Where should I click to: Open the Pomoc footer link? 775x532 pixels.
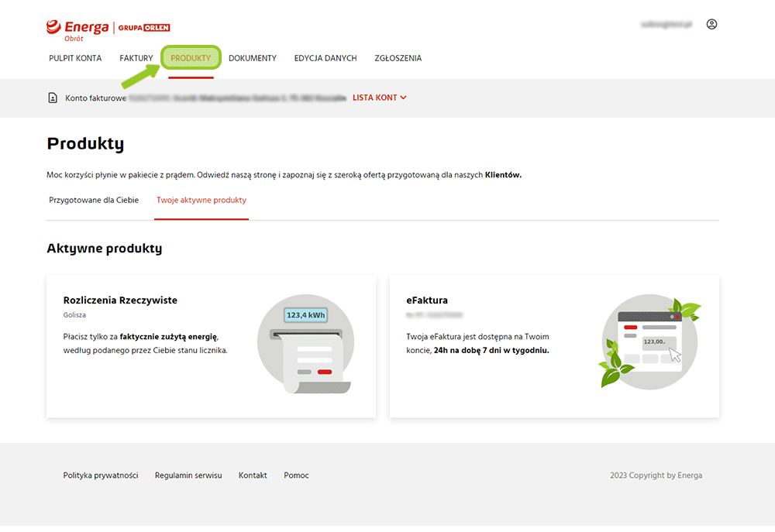point(296,475)
